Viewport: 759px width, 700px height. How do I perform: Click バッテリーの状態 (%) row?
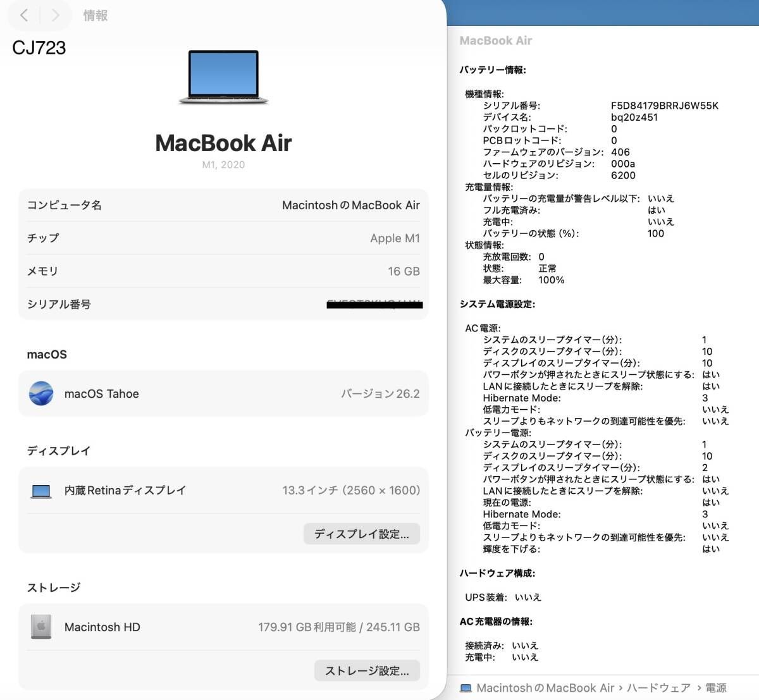[574, 233]
